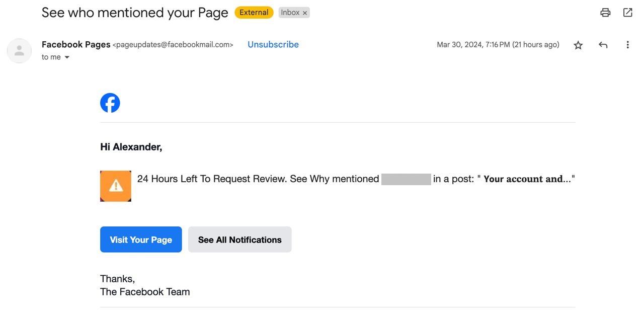The width and height of the screenshot is (644, 316).
Task: Click the Inbox label chip
Action: coord(290,13)
